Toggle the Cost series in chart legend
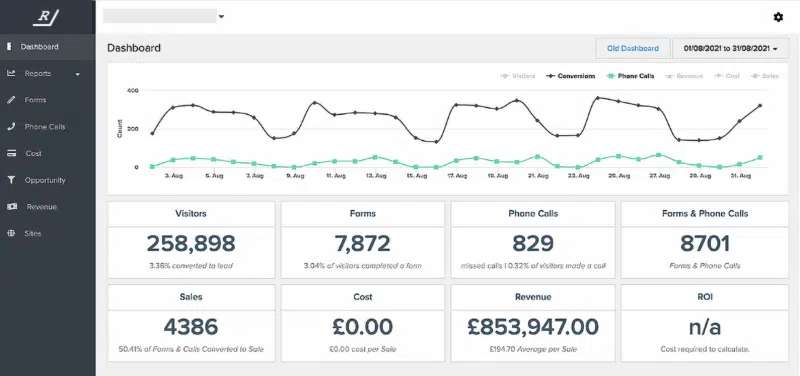This screenshot has height=376, width=800. [x=727, y=76]
